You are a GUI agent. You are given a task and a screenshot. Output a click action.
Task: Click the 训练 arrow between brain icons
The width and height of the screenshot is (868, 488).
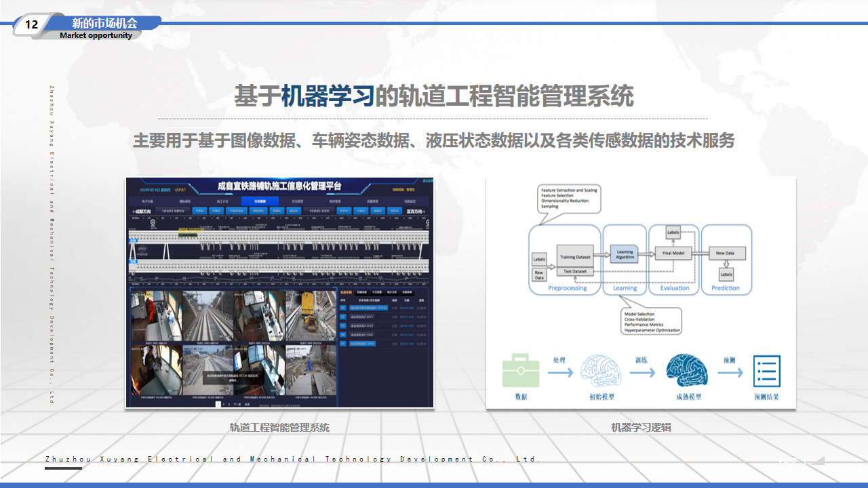(x=642, y=372)
